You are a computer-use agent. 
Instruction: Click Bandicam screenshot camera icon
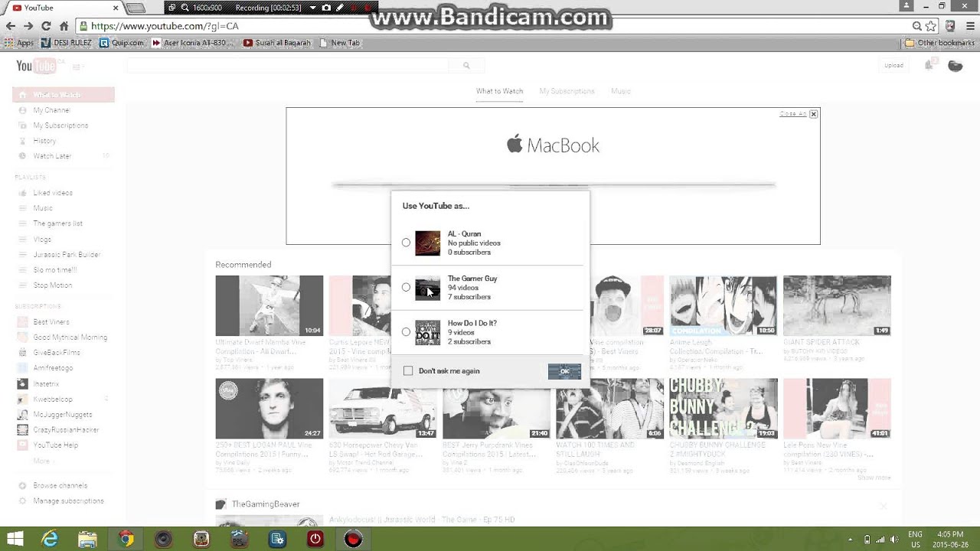[326, 8]
